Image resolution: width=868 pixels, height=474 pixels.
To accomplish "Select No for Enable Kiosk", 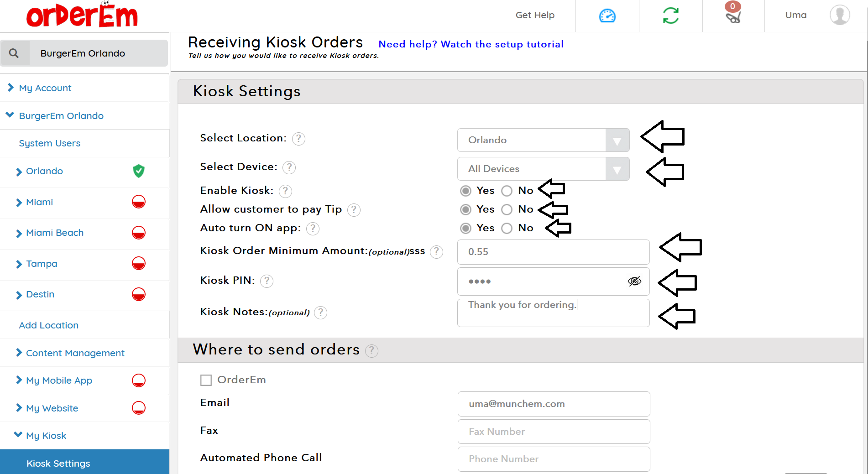I will (x=507, y=191).
